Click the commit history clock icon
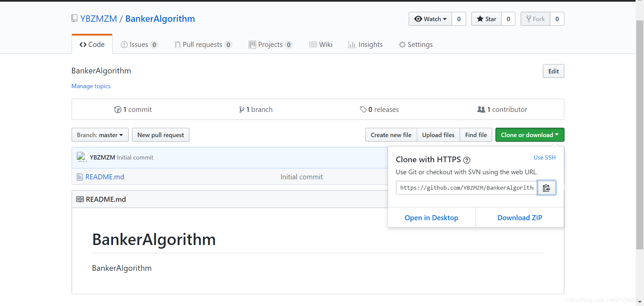 point(118,110)
